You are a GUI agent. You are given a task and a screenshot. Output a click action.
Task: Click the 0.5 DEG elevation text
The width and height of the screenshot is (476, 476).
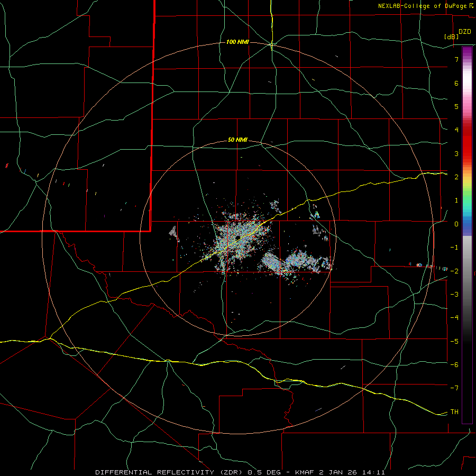(x=264, y=472)
